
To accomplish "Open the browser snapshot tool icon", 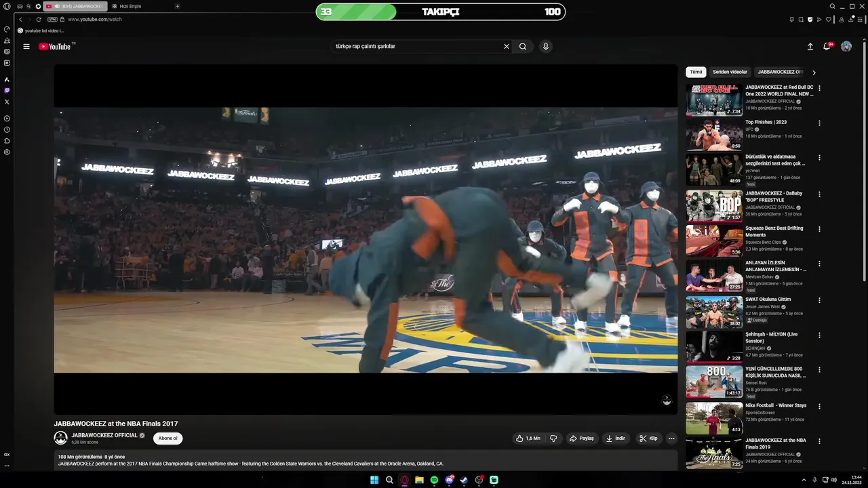I will pyautogui.click(x=801, y=20).
